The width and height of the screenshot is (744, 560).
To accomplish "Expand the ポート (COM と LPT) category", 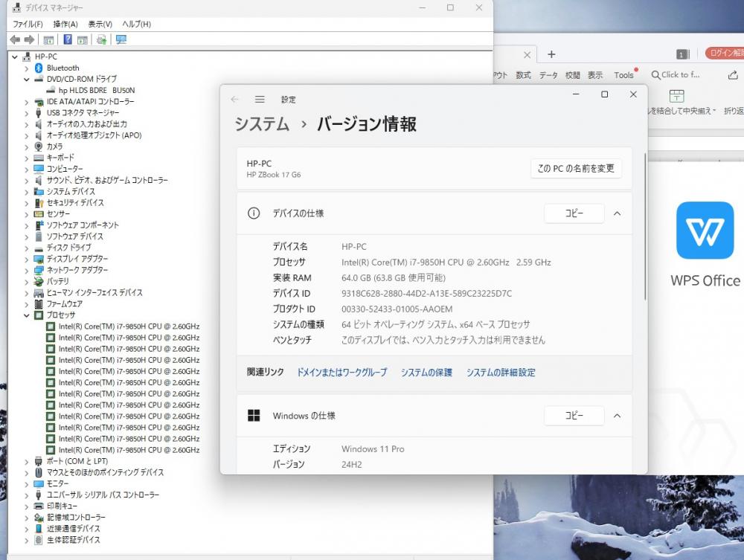I will pyautogui.click(x=27, y=461).
